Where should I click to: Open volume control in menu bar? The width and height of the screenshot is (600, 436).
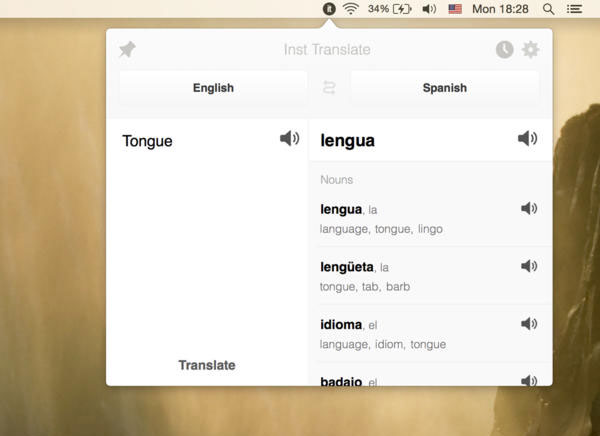429,9
